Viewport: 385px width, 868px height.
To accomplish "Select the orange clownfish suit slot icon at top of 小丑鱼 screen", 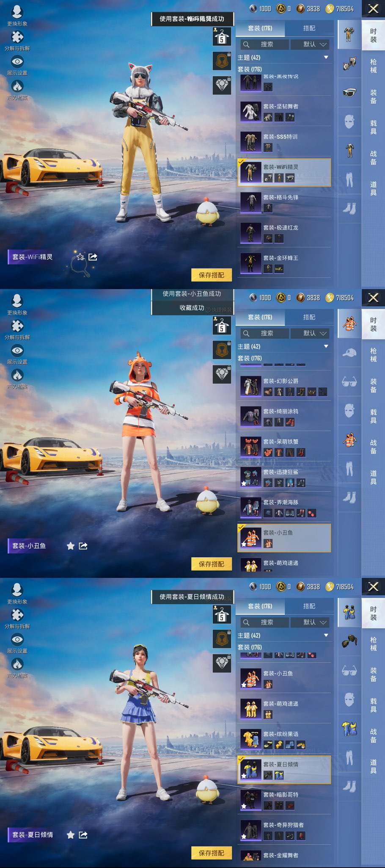I will [x=349, y=323].
